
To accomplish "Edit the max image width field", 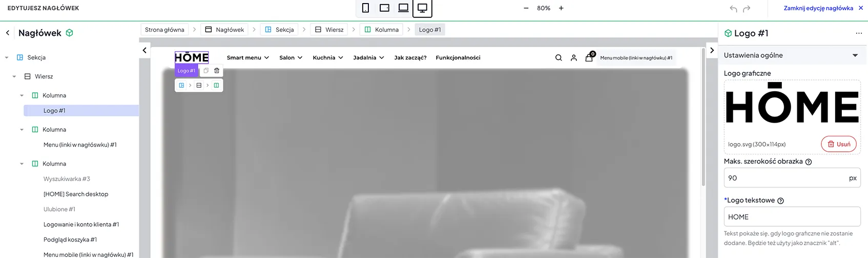I will 792,178.
